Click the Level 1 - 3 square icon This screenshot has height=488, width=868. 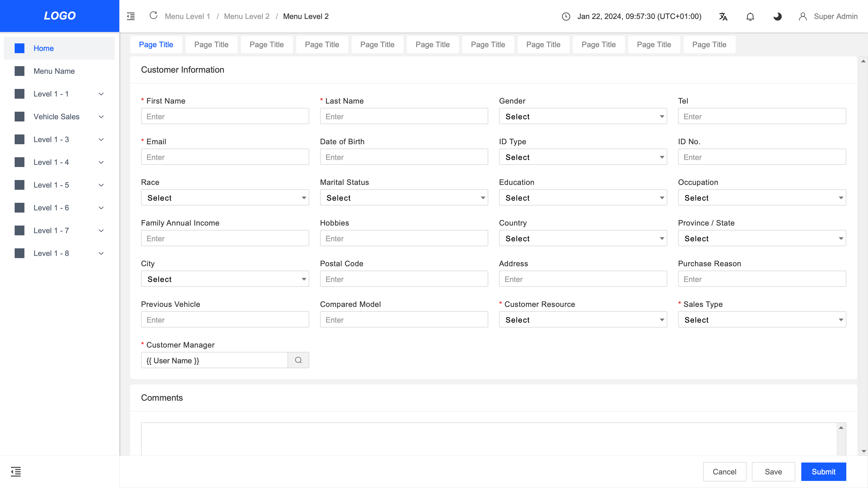point(20,139)
